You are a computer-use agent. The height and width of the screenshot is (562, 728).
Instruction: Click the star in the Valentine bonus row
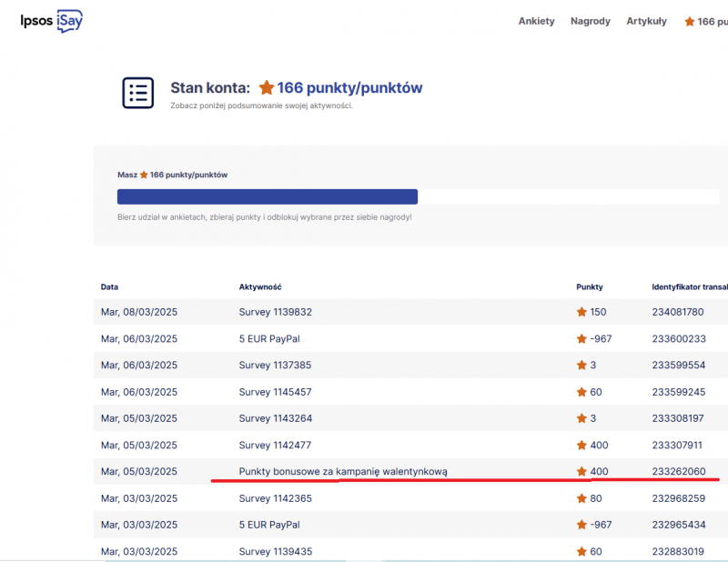581,471
